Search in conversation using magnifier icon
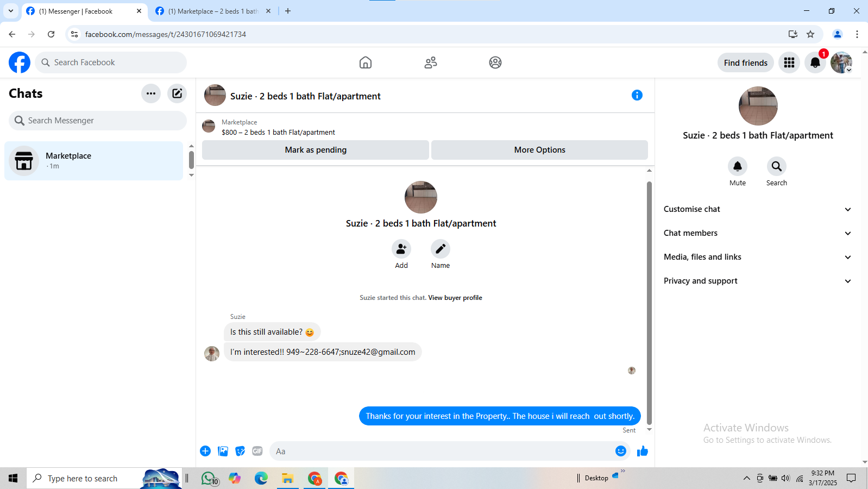868x489 pixels. [777, 166]
